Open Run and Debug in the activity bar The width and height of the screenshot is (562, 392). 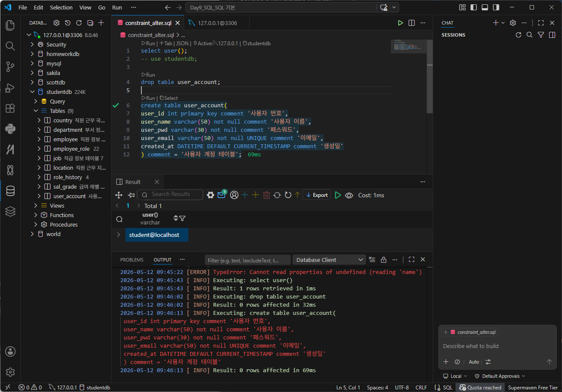pos(10,87)
